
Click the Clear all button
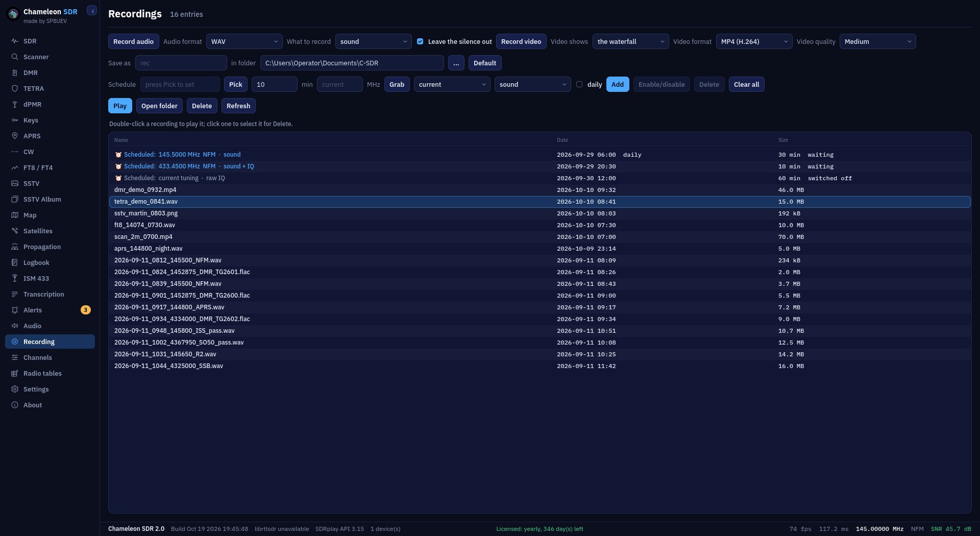(x=746, y=84)
